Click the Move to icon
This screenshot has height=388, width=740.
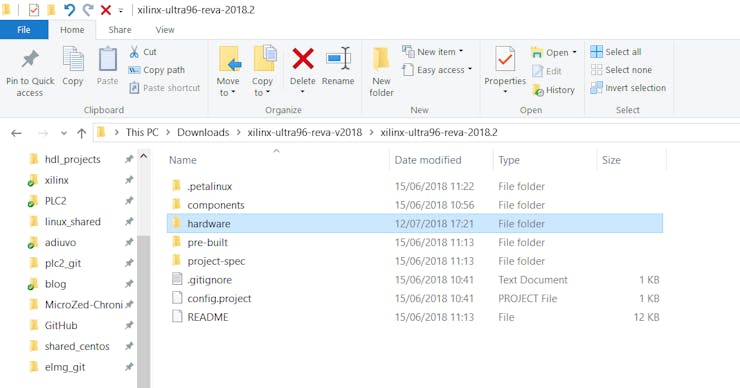[230, 59]
